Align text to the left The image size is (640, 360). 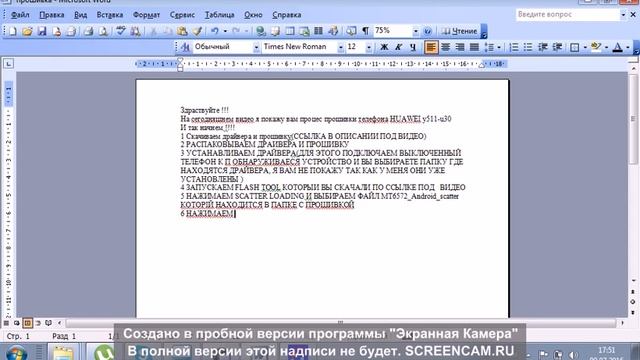coord(431,47)
